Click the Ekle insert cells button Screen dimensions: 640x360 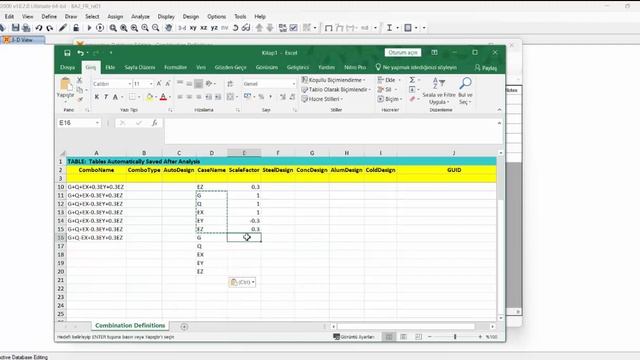[x=389, y=80]
